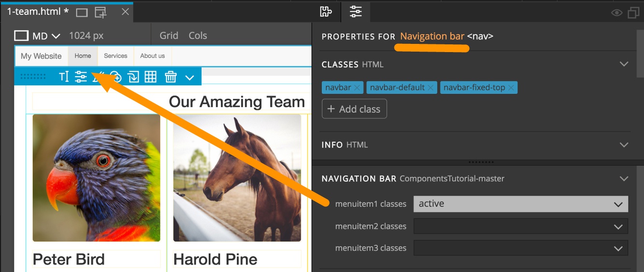Click the grid layout icon in element toolbar
644x272 pixels.
pos(151,76)
